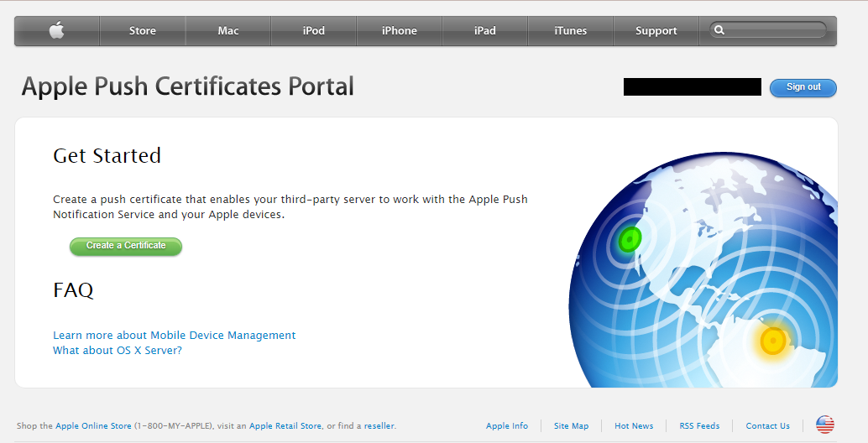
Task: Open the Mac navigation item
Action: 228,31
